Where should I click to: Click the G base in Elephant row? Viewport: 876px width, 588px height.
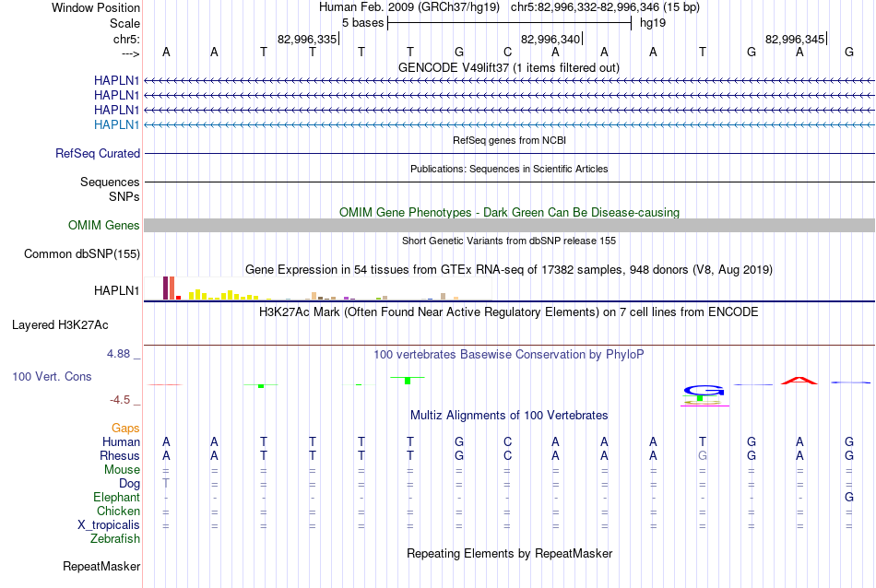pyautogui.click(x=848, y=497)
